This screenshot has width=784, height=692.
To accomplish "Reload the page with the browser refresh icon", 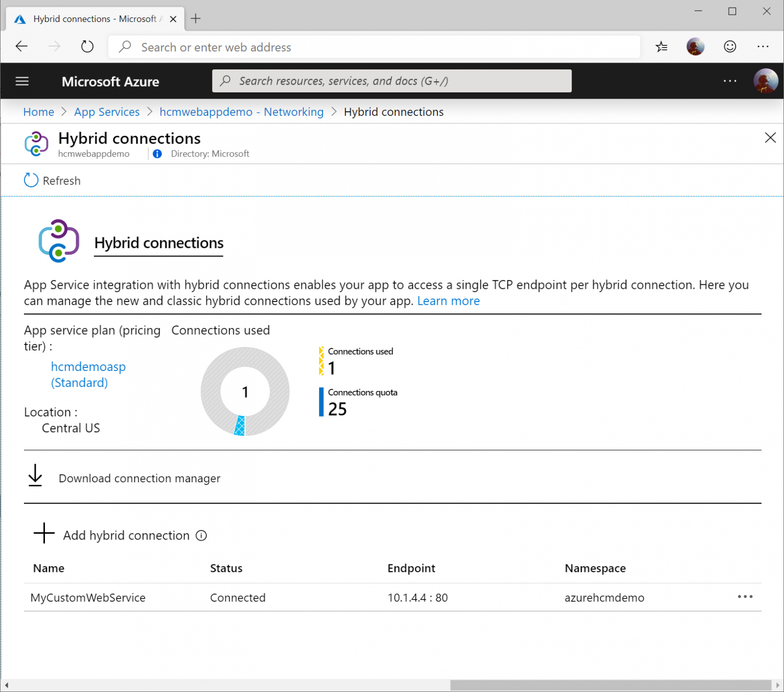I will pos(87,46).
